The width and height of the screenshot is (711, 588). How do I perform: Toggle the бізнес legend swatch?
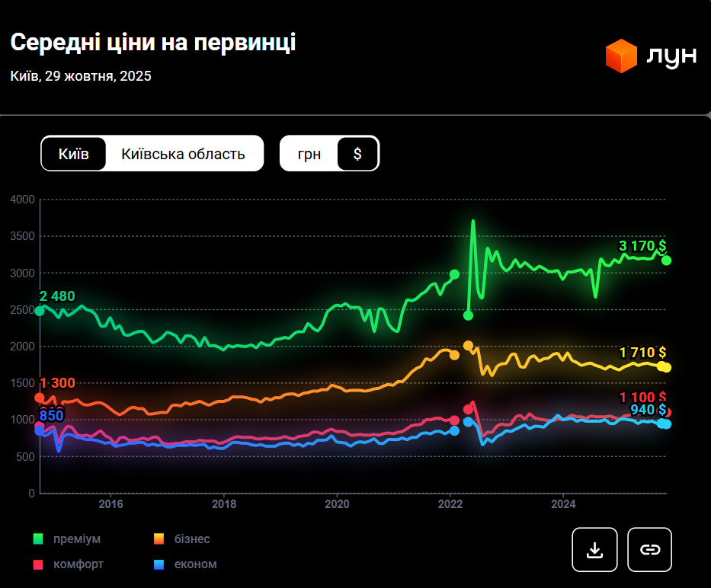pyautogui.click(x=159, y=539)
